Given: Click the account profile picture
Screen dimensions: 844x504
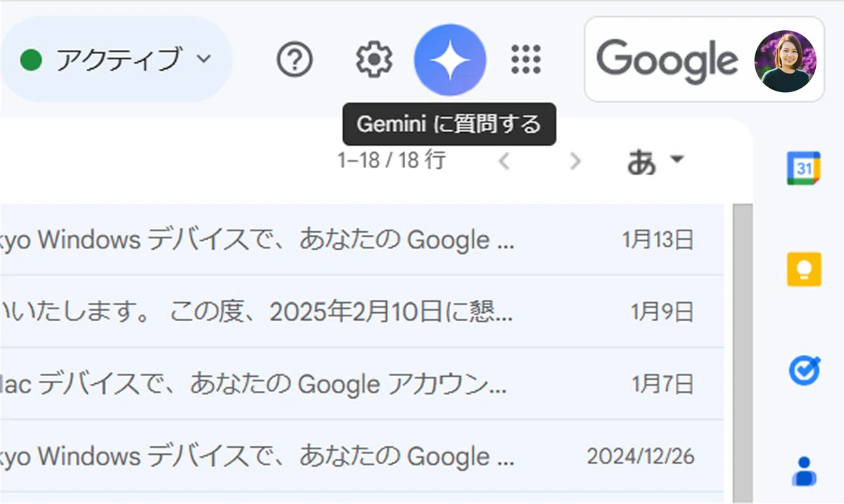Looking at the screenshot, I should point(785,61).
